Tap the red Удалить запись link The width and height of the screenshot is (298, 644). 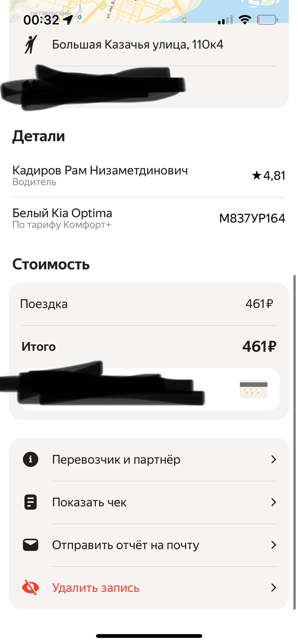[96, 588]
